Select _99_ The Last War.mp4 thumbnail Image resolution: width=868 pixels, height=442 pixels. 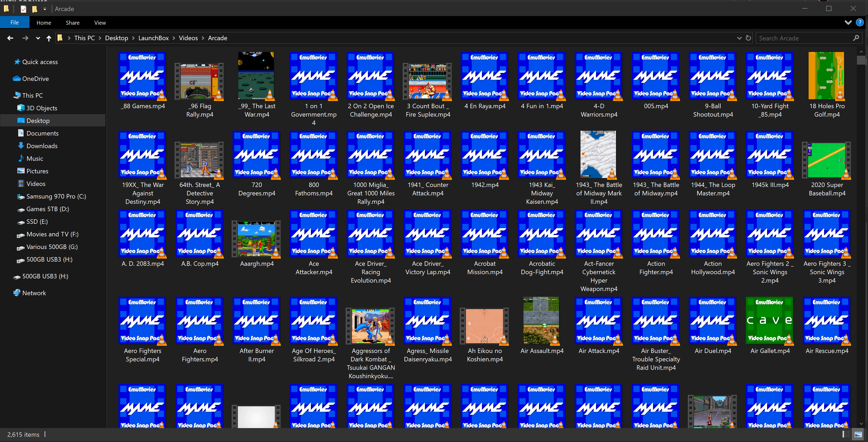(x=256, y=76)
